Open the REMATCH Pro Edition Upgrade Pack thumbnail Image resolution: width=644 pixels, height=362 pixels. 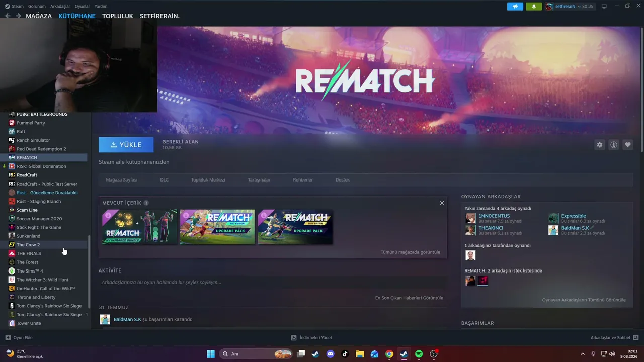217,227
